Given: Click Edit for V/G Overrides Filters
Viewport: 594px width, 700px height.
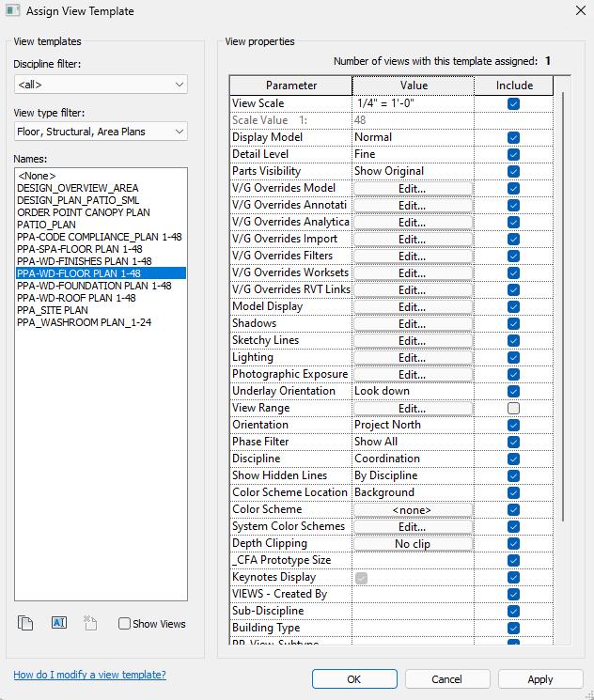Looking at the screenshot, I should click(x=413, y=257).
